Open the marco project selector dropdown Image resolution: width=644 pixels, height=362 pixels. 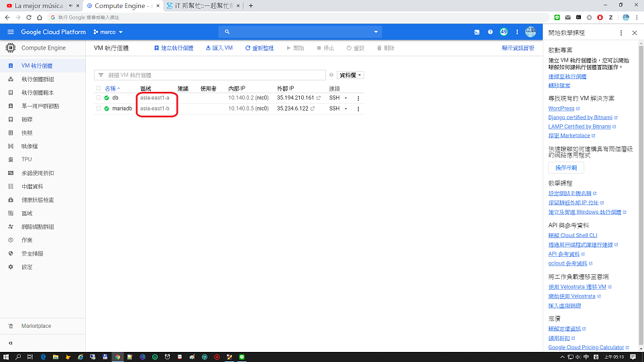click(108, 32)
